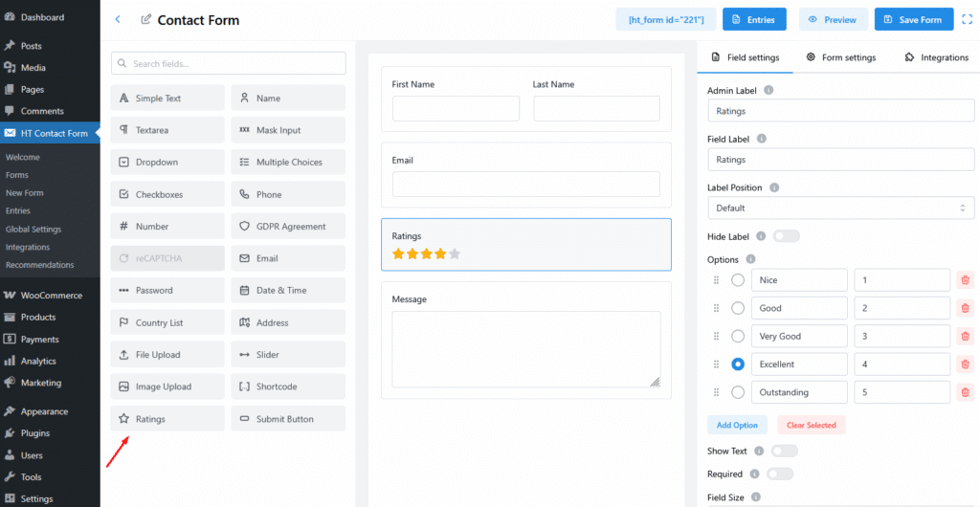Delete the Nice option with trash icon
Screen dimensions: 980x507
(x=965, y=280)
